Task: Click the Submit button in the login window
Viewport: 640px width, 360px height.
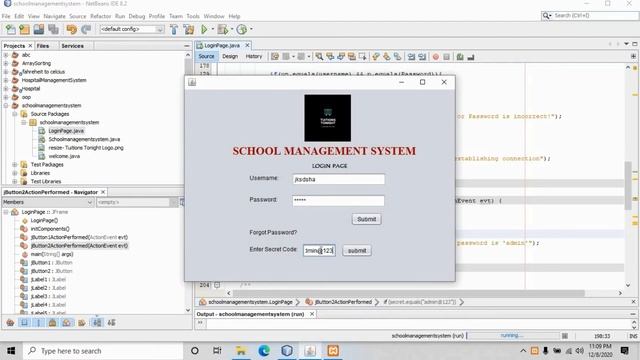Action: coord(367,219)
